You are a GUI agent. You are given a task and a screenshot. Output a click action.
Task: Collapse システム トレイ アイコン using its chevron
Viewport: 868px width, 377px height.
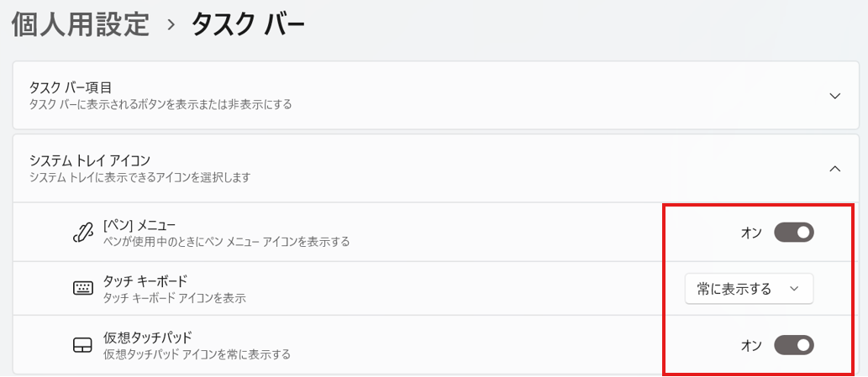pyautogui.click(x=834, y=168)
